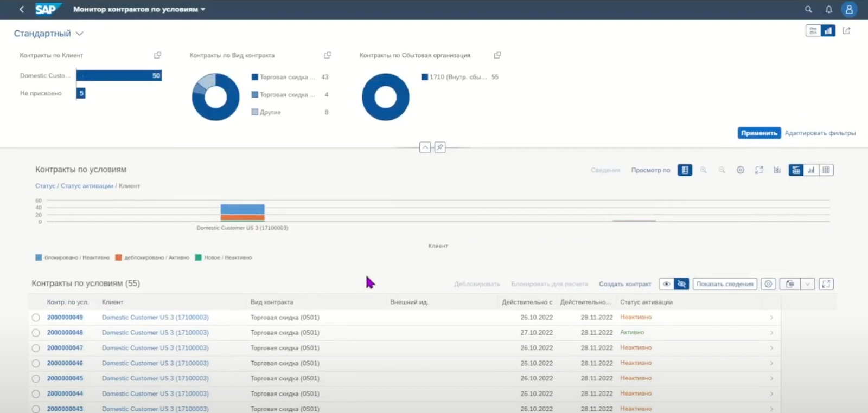Click the Применить button

[759, 133]
